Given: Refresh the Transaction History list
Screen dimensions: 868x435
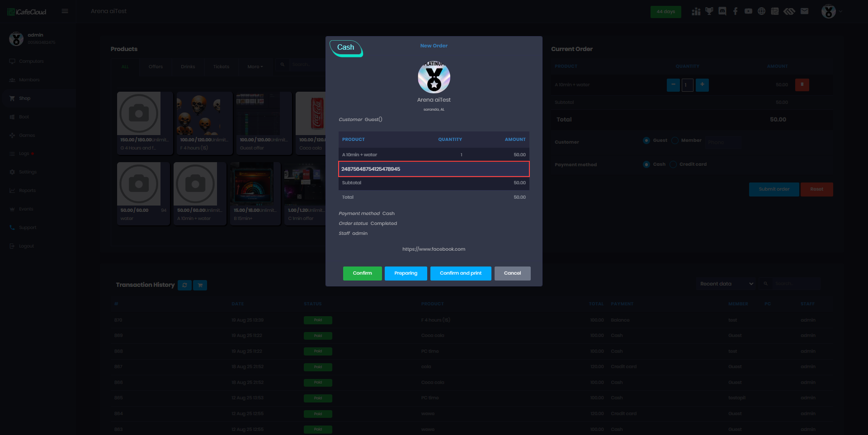Looking at the screenshot, I should [x=184, y=285].
